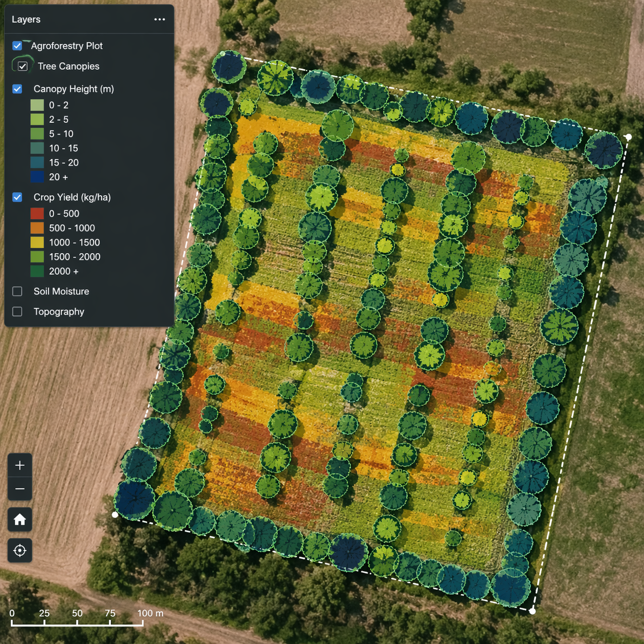Image resolution: width=644 pixels, height=644 pixels.
Task: Select the 1500 - 2000 crop yield swatch
Action: pos(37,257)
